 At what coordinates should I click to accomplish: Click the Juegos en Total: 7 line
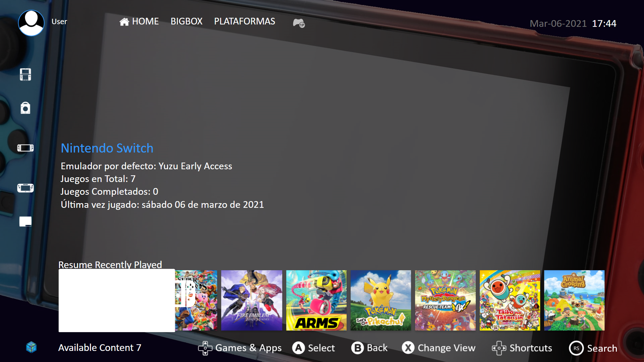[x=98, y=179]
